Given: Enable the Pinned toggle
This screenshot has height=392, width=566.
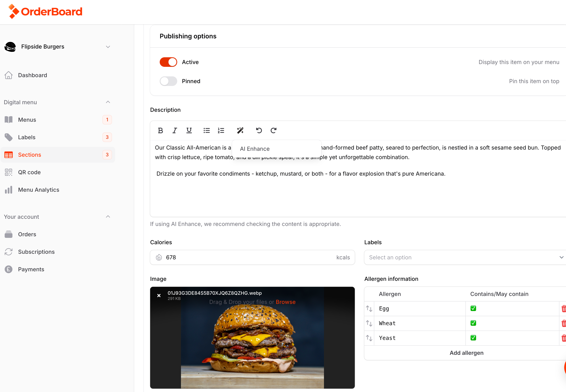Looking at the screenshot, I should point(168,81).
